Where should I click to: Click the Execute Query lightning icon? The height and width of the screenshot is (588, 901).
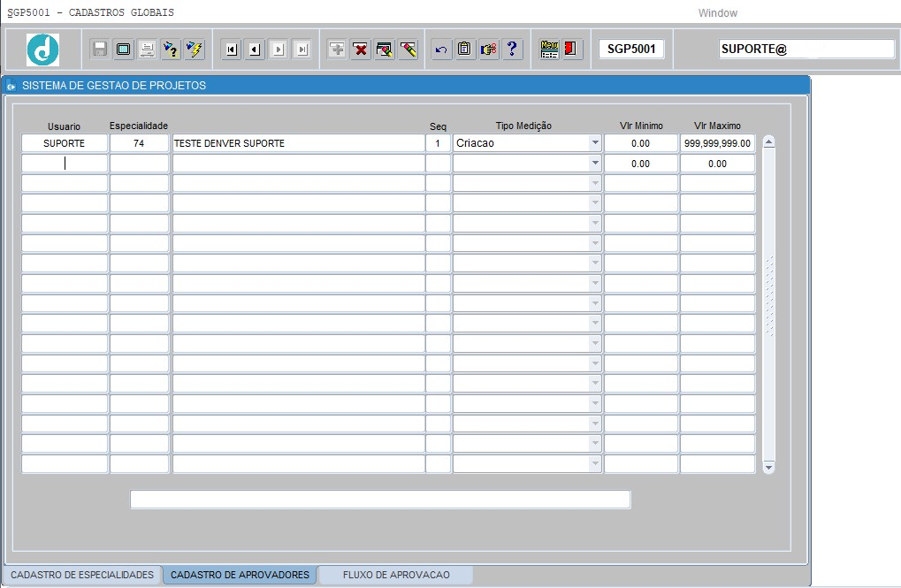195,50
